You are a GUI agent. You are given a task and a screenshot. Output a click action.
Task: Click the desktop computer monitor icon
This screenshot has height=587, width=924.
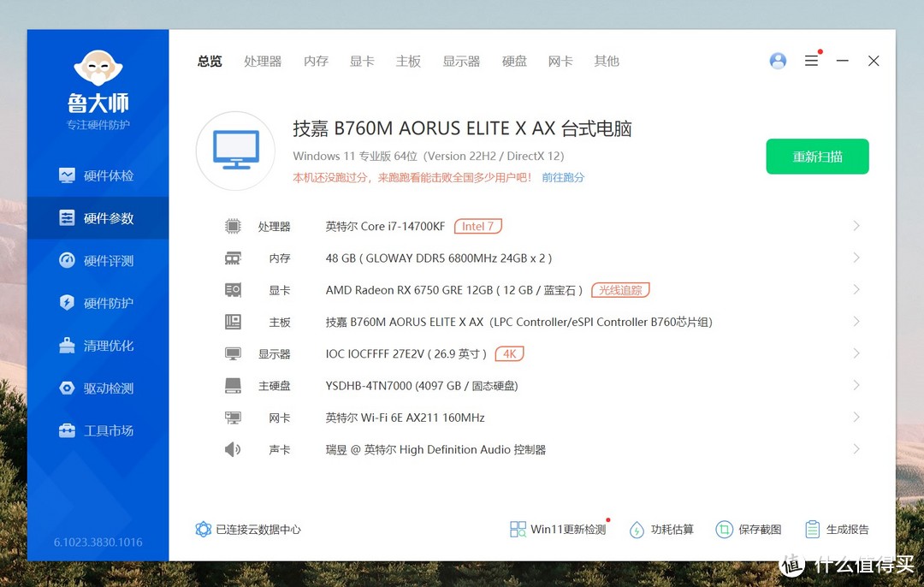pyautogui.click(x=236, y=151)
